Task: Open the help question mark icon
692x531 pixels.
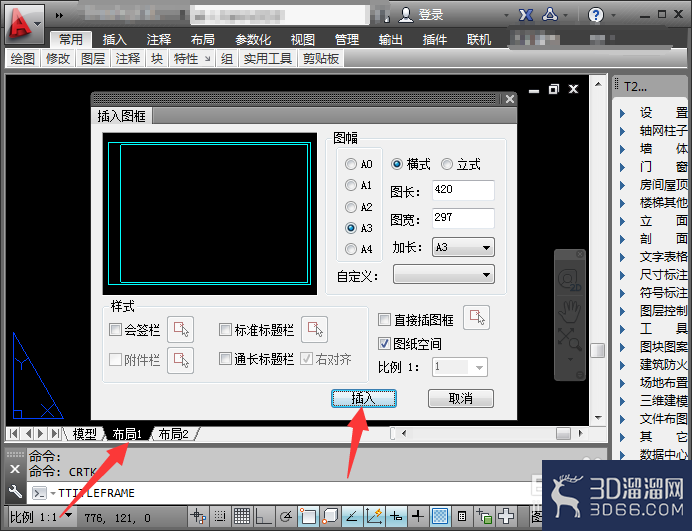Action: tap(595, 15)
